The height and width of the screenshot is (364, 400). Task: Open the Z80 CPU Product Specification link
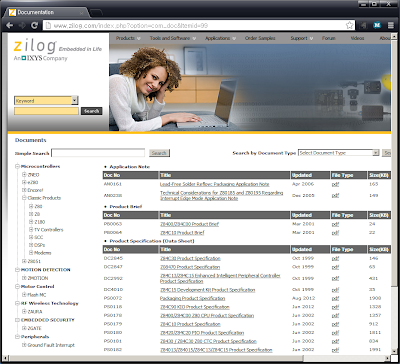point(207,316)
